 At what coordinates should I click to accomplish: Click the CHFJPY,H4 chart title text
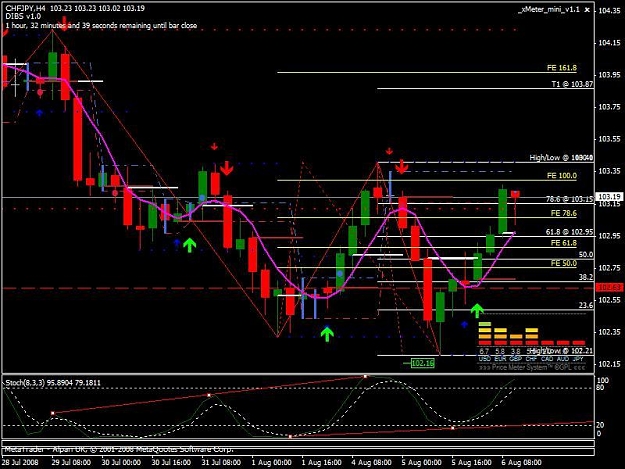25,8
